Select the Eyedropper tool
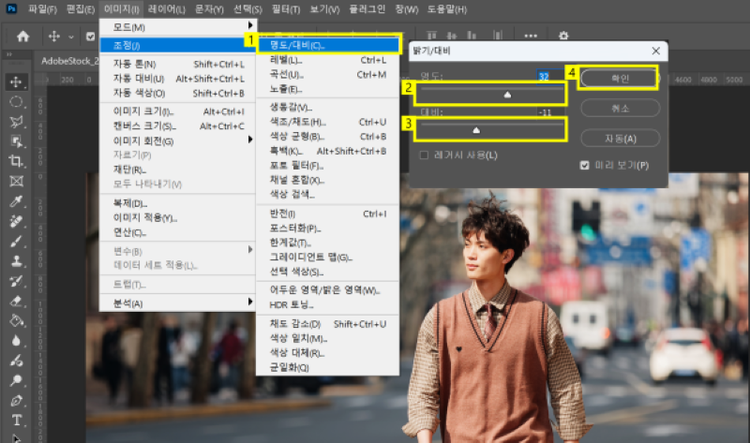Image resolution: width=750 pixels, height=443 pixels. click(16, 201)
